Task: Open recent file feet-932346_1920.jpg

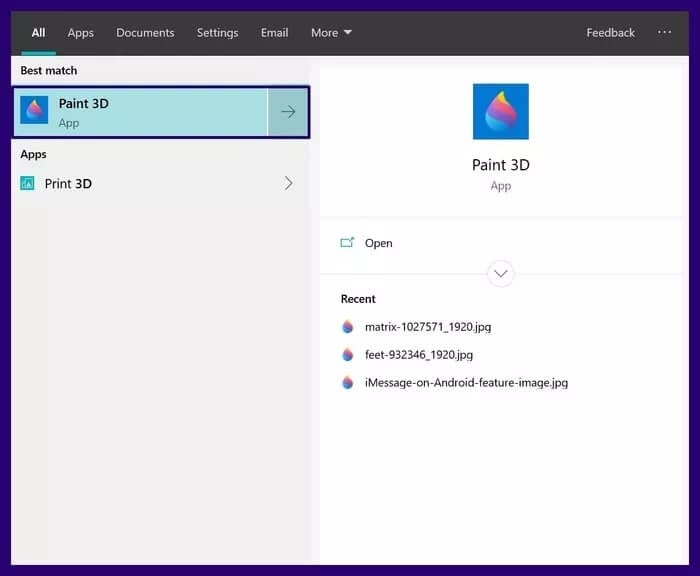Action: tap(419, 355)
